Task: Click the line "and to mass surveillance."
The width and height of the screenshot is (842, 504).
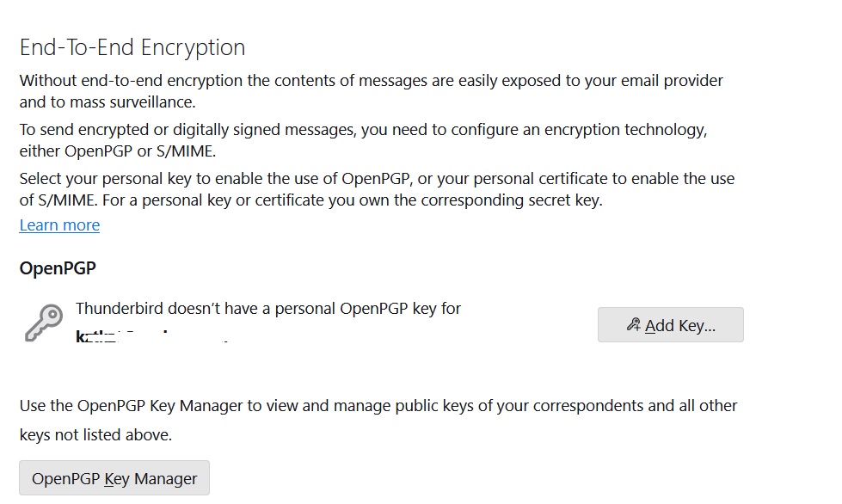Action: [108, 102]
